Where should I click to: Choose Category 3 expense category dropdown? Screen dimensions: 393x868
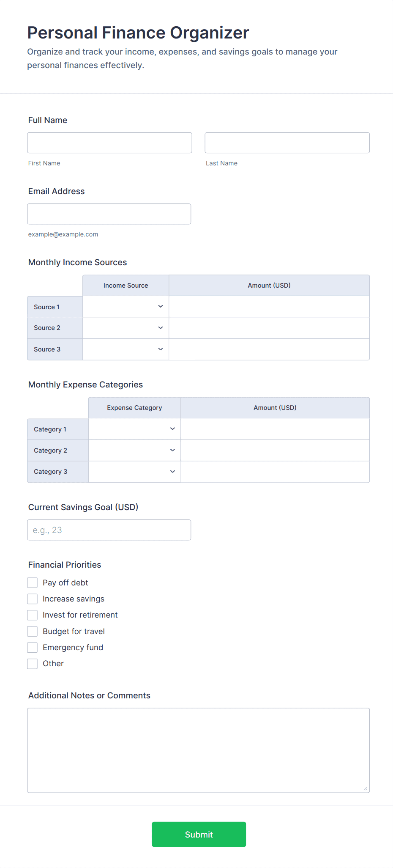[134, 472]
